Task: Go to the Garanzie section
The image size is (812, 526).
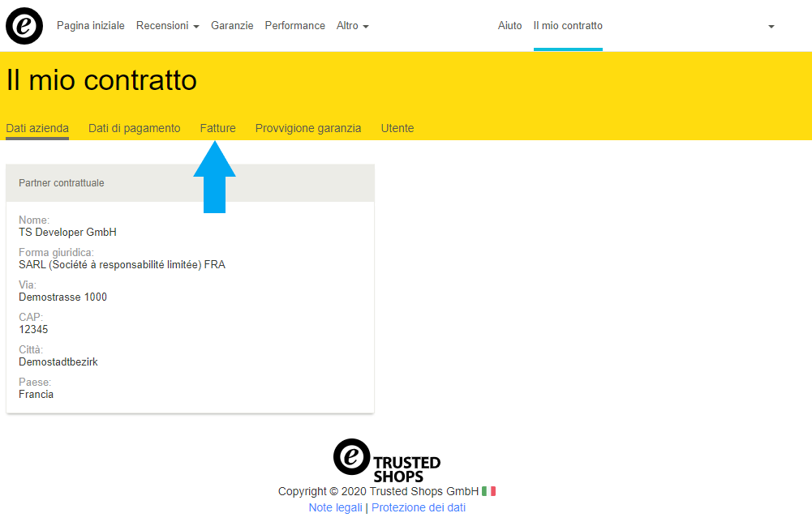Action: (x=232, y=25)
